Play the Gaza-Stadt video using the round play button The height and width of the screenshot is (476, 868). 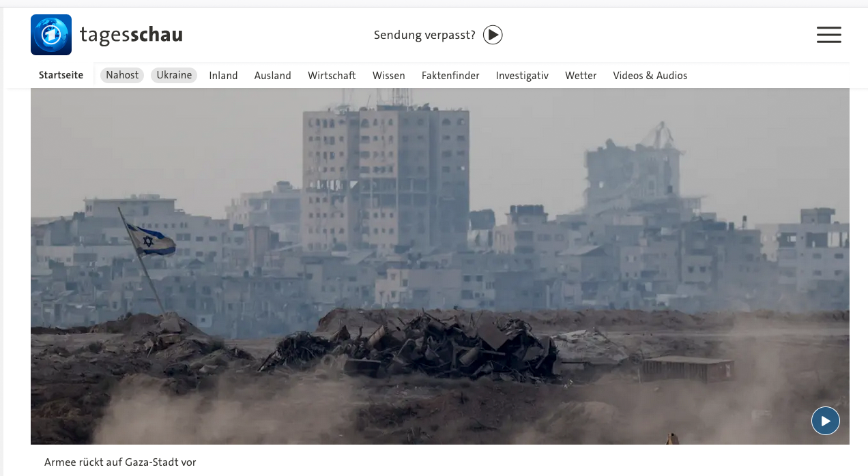825,421
